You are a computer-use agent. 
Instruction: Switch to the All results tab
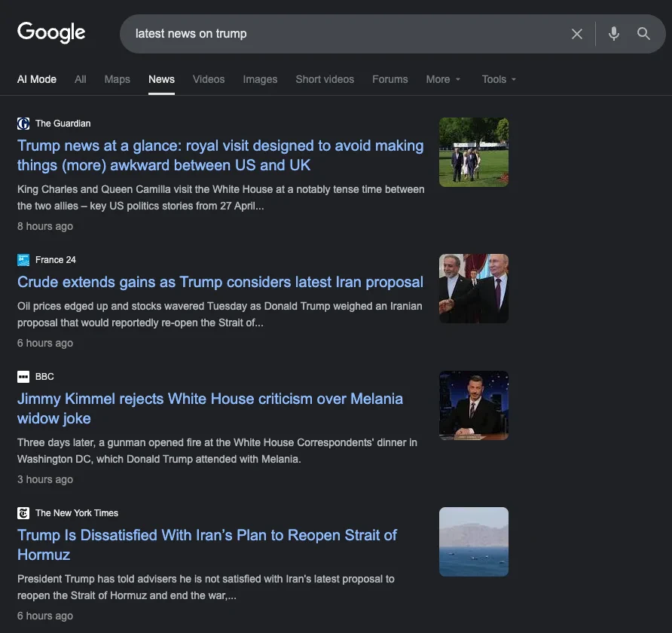click(x=80, y=79)
